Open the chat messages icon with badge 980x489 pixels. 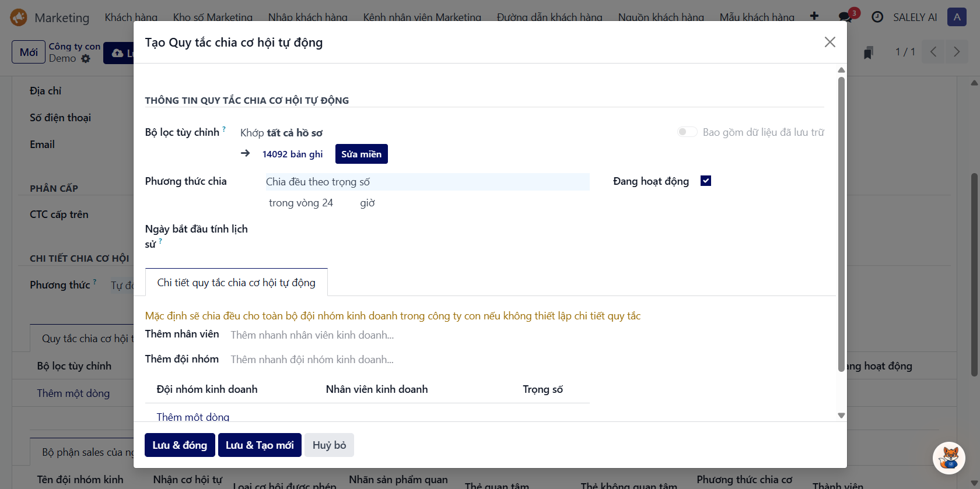(845, 17)
